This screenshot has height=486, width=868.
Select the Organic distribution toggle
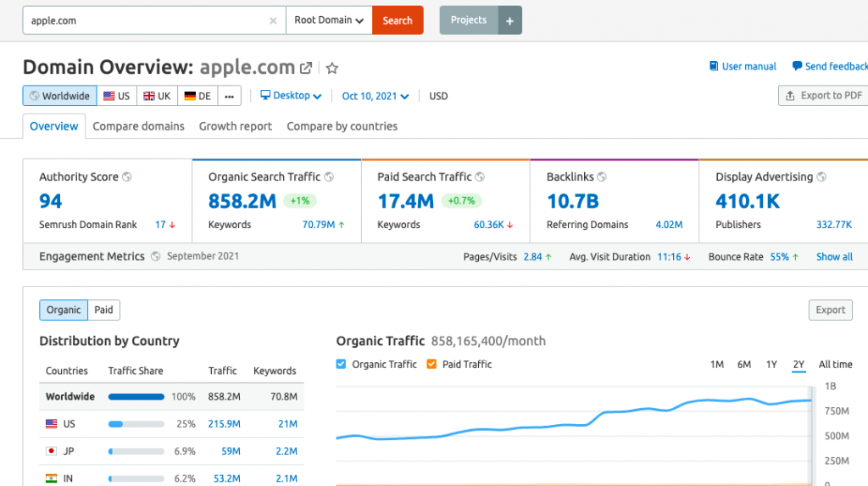(64, 310)
